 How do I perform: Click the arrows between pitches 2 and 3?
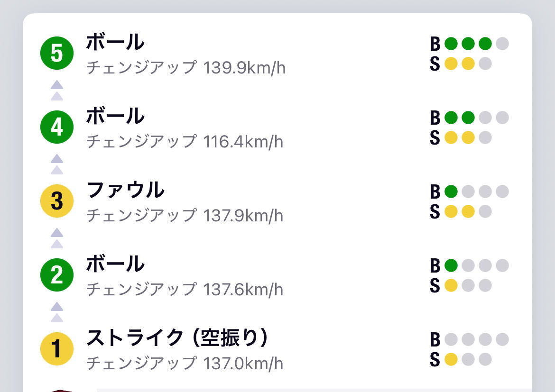(x=57, y=238)
